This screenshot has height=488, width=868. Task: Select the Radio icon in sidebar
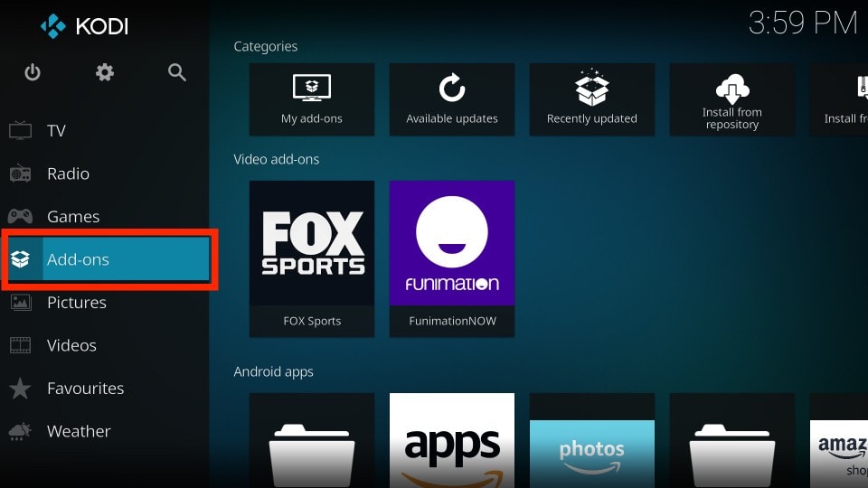coord(20,174)
